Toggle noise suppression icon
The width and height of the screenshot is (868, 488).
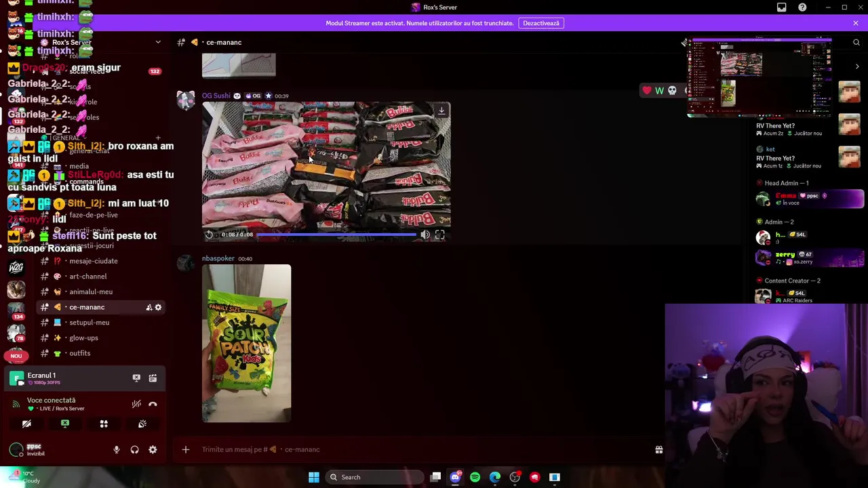coord(136,404)
